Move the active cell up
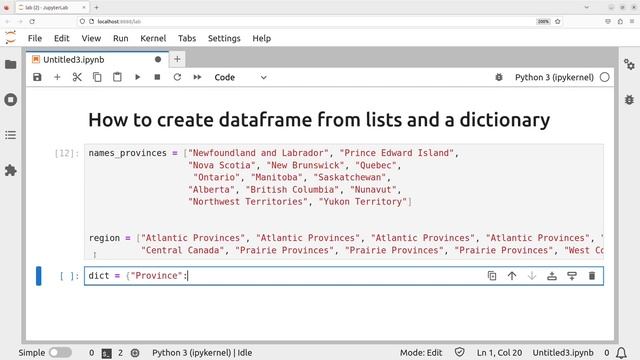This screenshot has width=640, height=360. point(512,276)
